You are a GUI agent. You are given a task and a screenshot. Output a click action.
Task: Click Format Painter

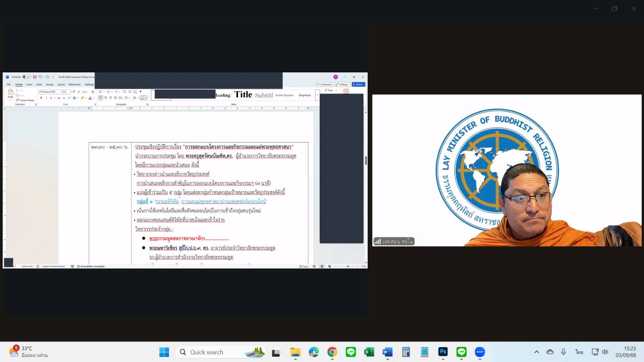tap(25, 100)
